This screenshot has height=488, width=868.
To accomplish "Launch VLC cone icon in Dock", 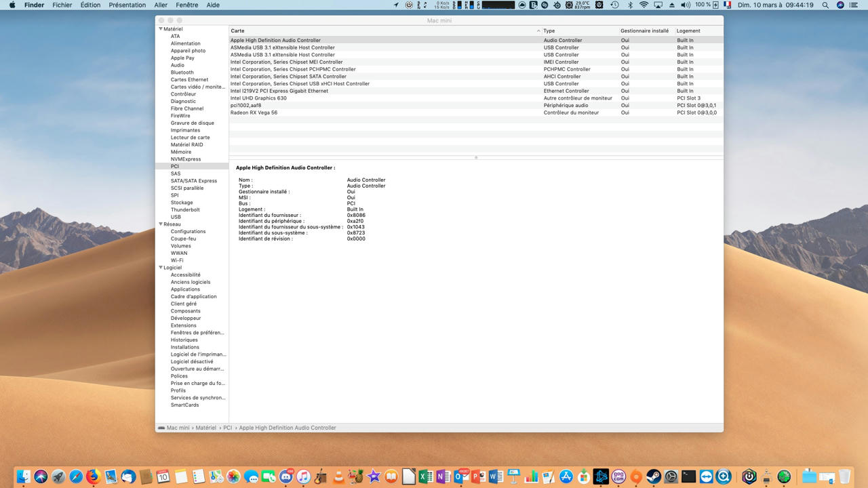I will [x=338, y=476].
